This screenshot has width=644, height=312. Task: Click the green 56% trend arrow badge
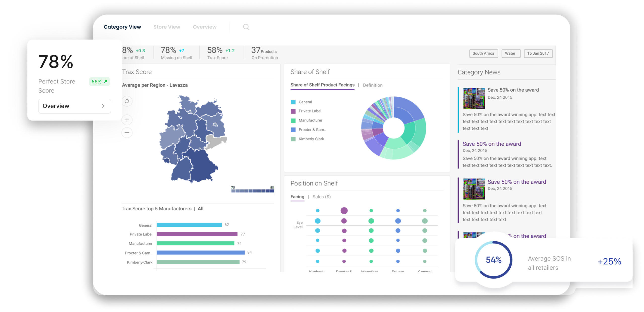pyautogui.click(x=99, y=82)
